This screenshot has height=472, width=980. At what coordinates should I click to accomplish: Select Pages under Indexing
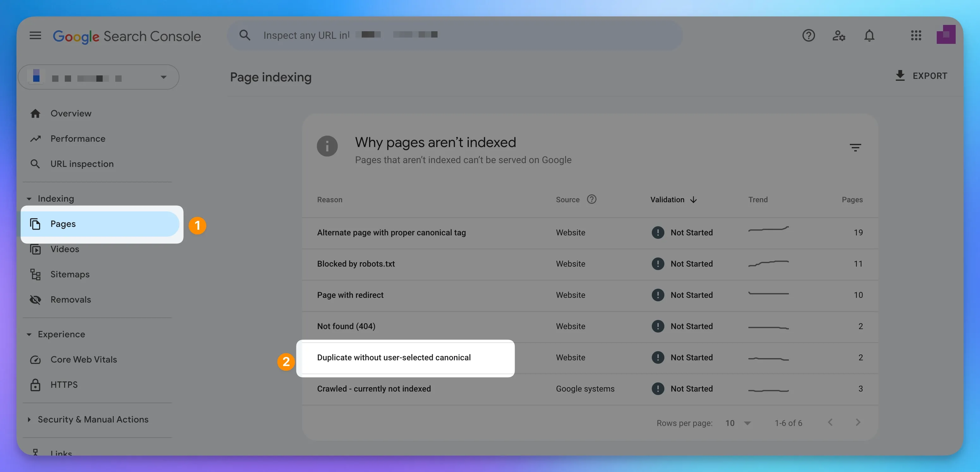coord(63,224)
